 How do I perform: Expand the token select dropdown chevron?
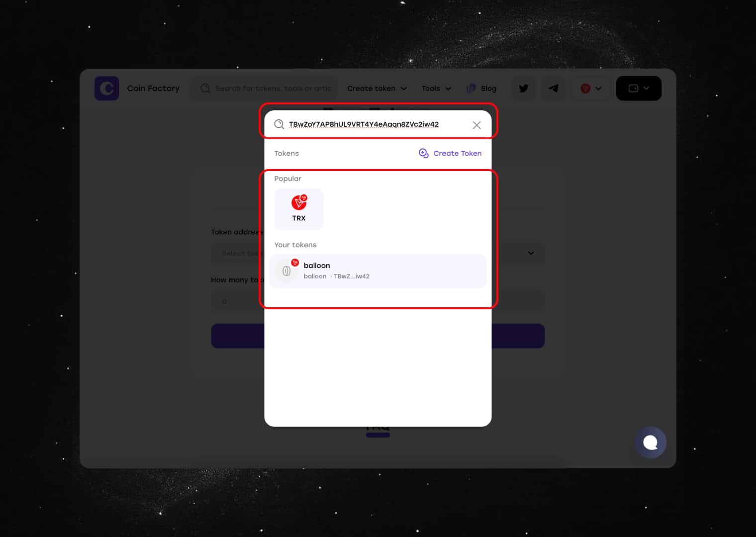coord(531,253)
